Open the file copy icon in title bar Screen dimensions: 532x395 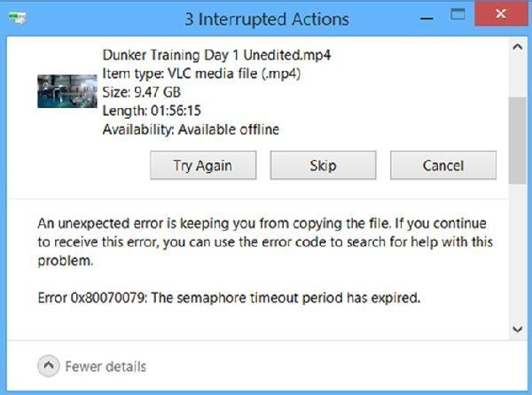pyautogui.click(x=18, y=18)
